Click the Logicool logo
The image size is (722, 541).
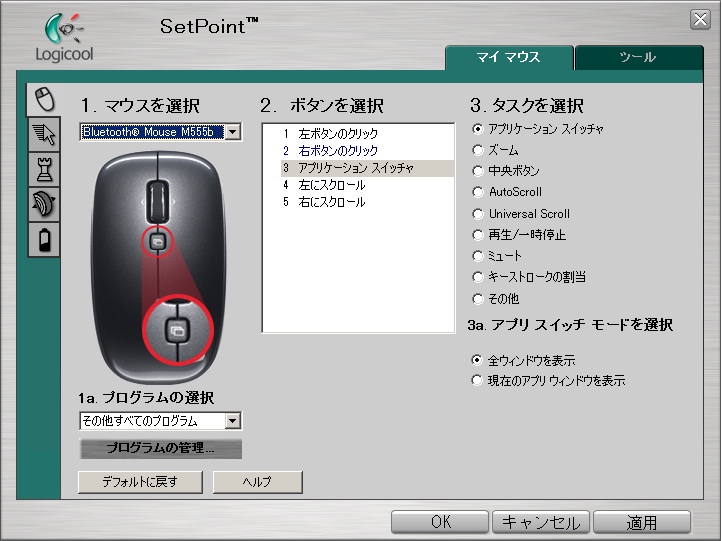(x=64, y=38)
